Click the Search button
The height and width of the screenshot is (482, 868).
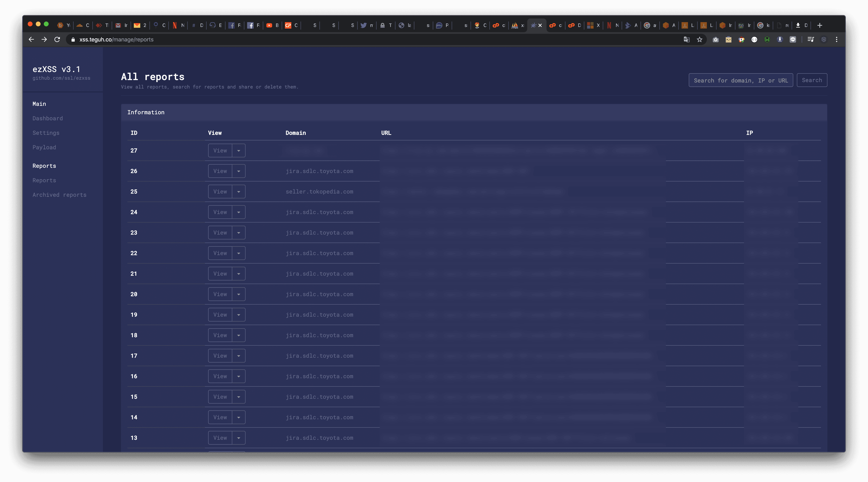coord(811,80)
